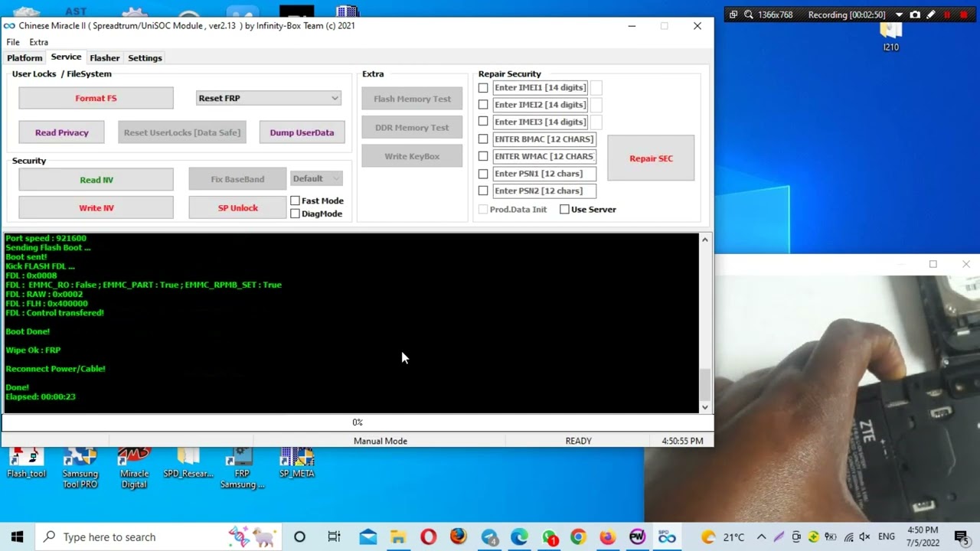Take a snapshot with the recorder camera icon
The image size is (980, 551).
click(915, 15)
